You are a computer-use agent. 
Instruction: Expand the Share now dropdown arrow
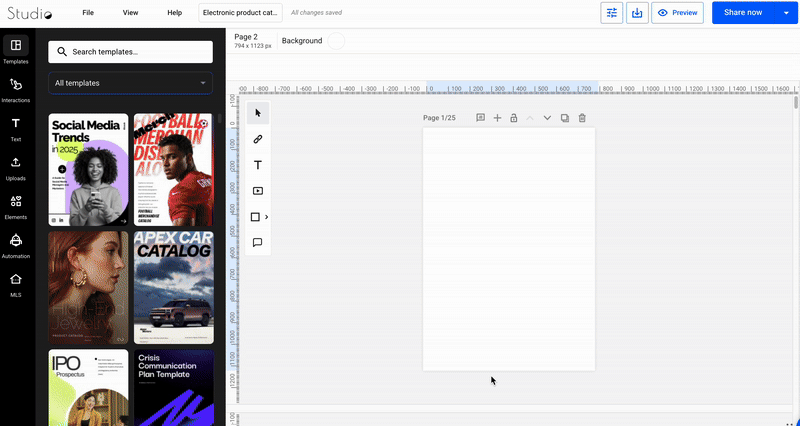point(786,13)
